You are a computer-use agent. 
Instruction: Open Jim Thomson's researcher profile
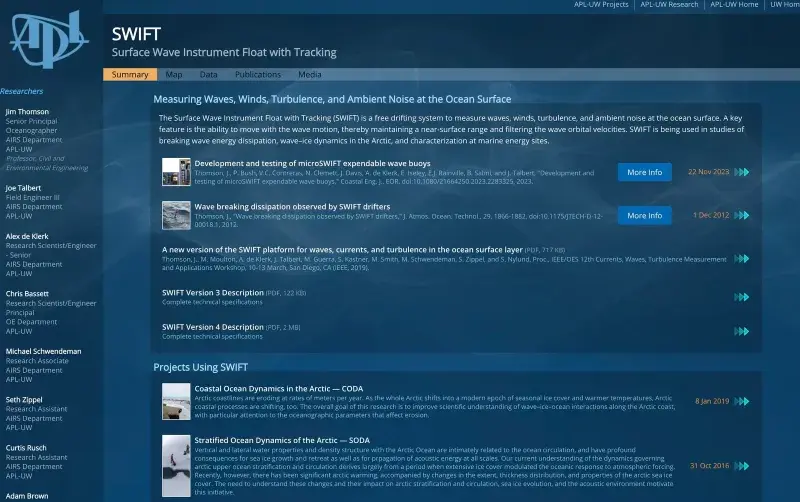click(x=29, y=112)
